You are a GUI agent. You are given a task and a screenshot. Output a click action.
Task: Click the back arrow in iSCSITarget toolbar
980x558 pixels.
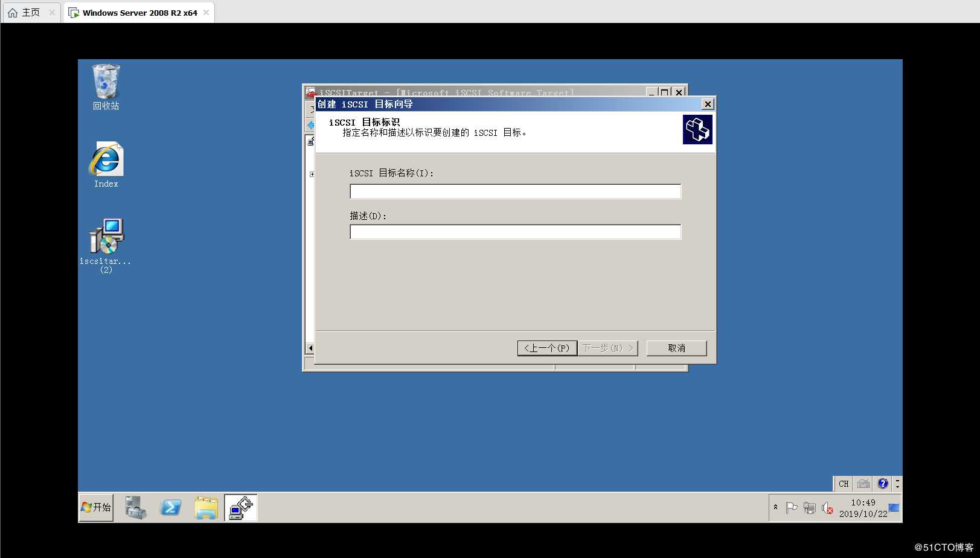pyautogui.click(x=310, y=125)
